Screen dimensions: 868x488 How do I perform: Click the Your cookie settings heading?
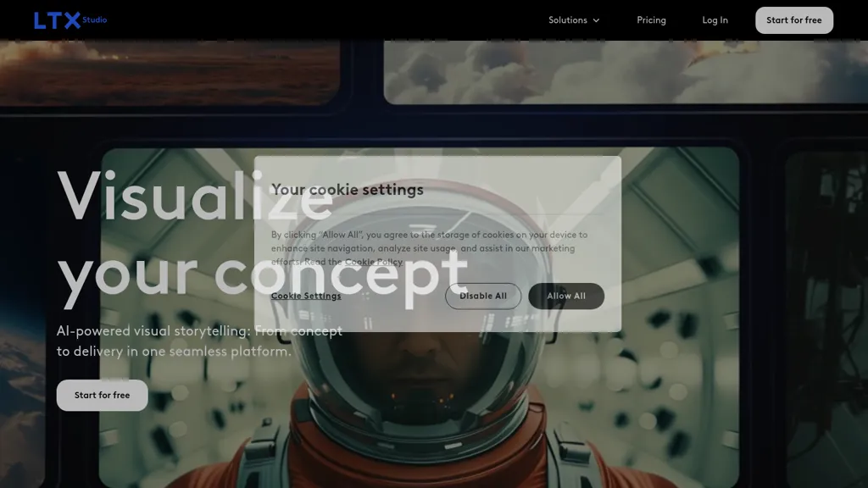[x=347, y=190]
